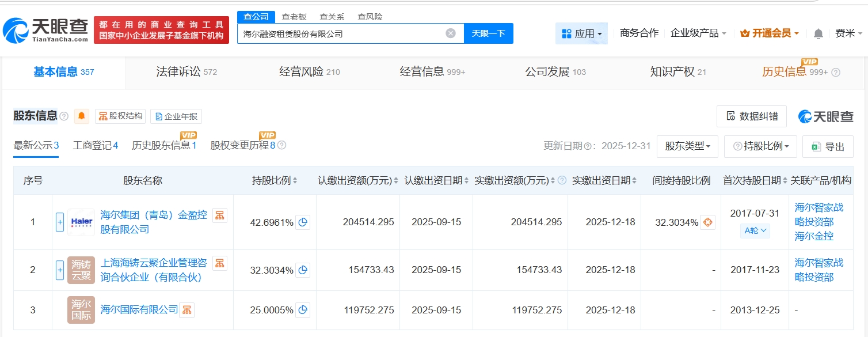Click the 企业年报 button
The height and width of the screenshot is (337, 868).
[x=176, y=116]
